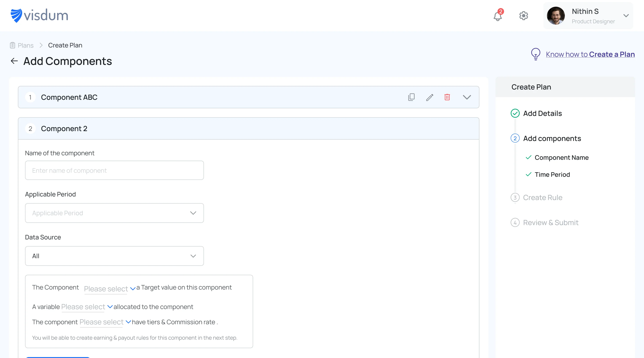Image resolution: width=644 pixels, height=358 pixels.
Task: Click the Component 2 header
Action: [248, 129]
